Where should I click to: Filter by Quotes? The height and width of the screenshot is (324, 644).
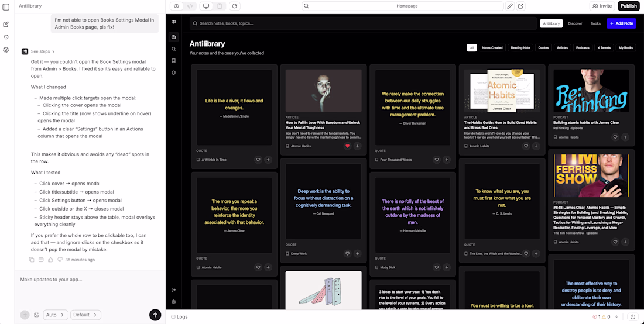pos(543,47)
